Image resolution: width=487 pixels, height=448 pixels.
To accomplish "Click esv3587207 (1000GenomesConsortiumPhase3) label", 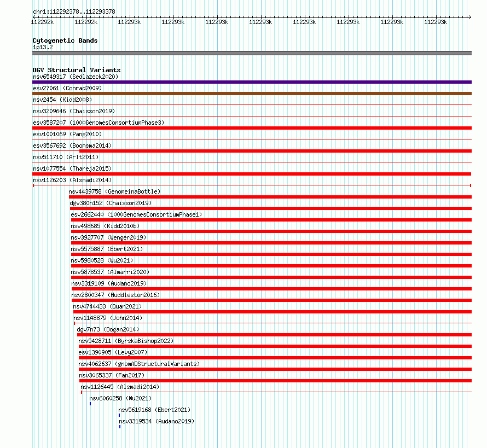I will (98, 123).
